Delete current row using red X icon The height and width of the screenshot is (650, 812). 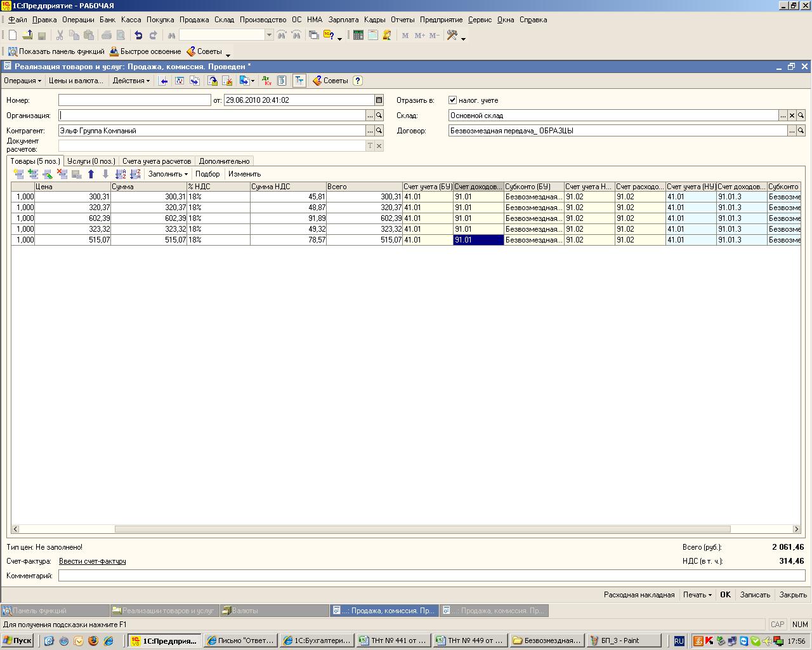(62, 174)
